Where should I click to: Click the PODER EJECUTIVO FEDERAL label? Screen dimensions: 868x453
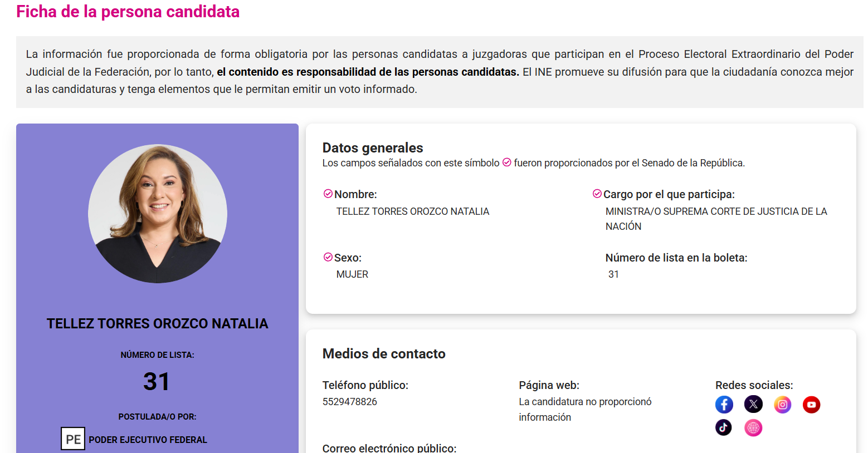[x=148, y=440]
